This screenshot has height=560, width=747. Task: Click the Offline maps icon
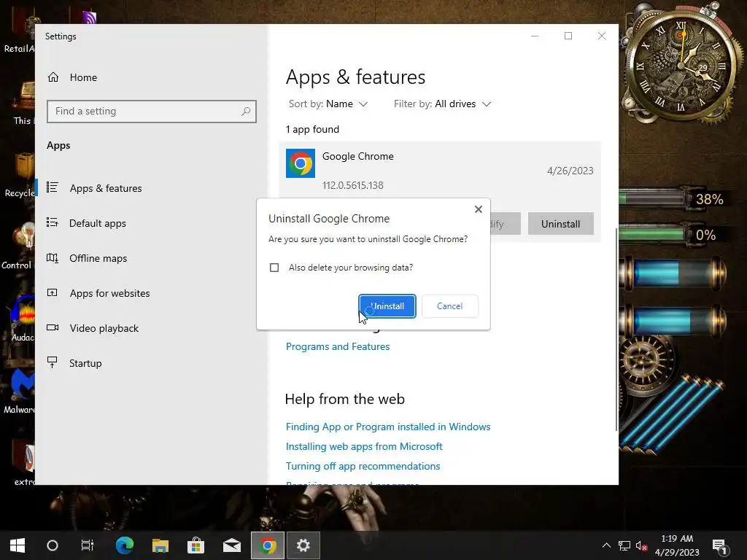53,257
